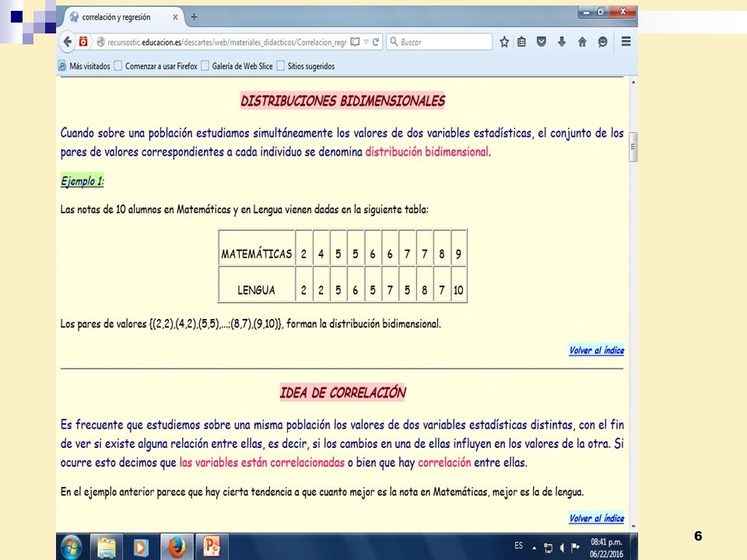
Task: Click the Buscar search field
Action: (x=439, y=42)
